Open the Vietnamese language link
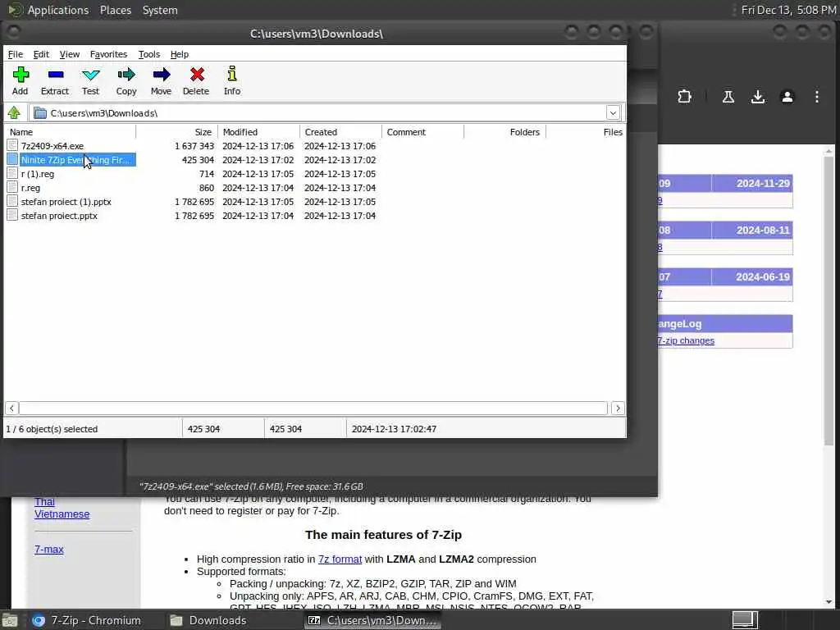 point(62,514)
